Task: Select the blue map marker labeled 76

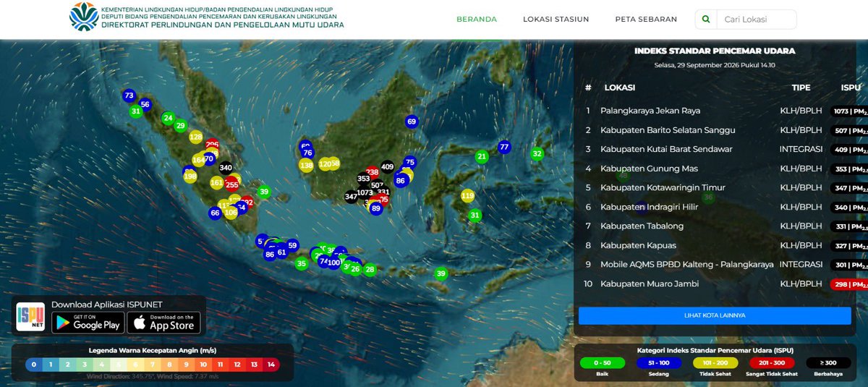Action: [307, 153]
